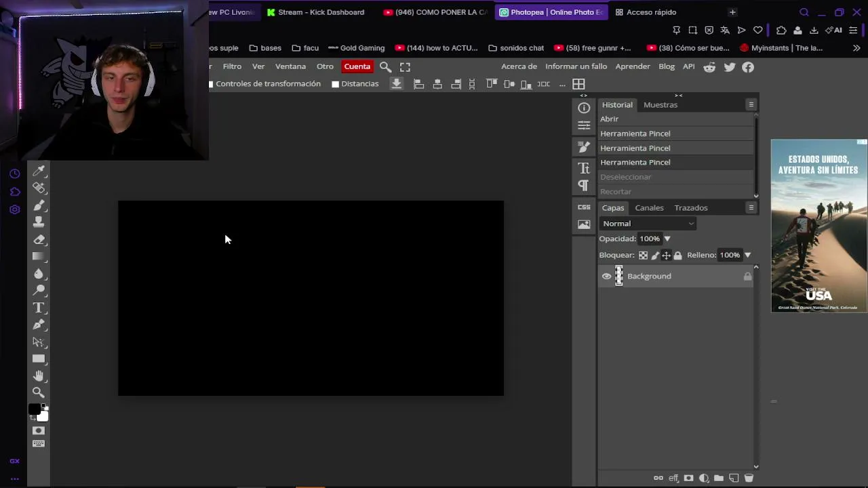
Task: Open the Filtro menu
Action: coord(232,66)
